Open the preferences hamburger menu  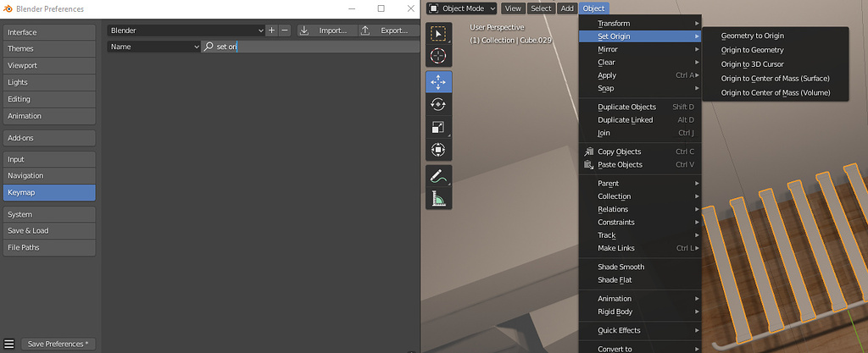(x=8, y=344)
